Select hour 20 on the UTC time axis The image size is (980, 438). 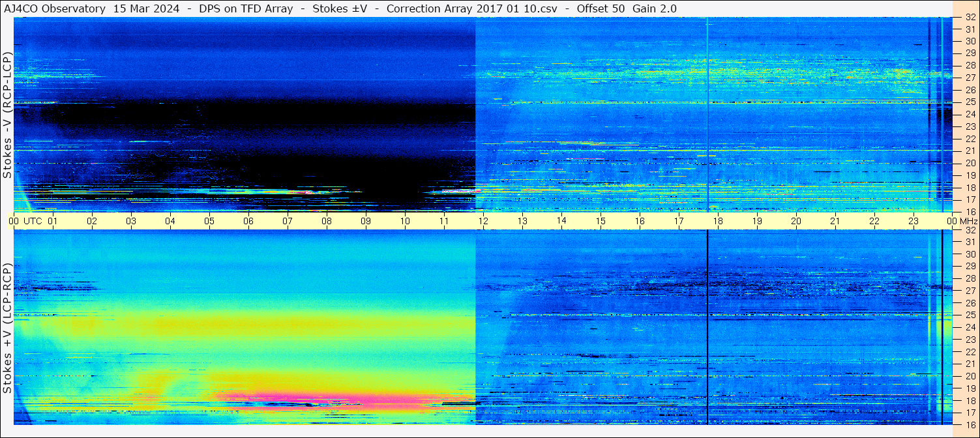[796, 221]
